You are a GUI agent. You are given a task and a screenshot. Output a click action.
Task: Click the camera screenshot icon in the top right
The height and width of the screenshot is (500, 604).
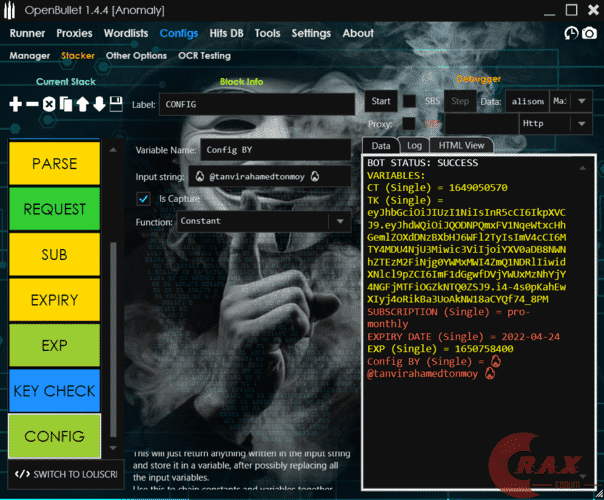pos(572,33)
